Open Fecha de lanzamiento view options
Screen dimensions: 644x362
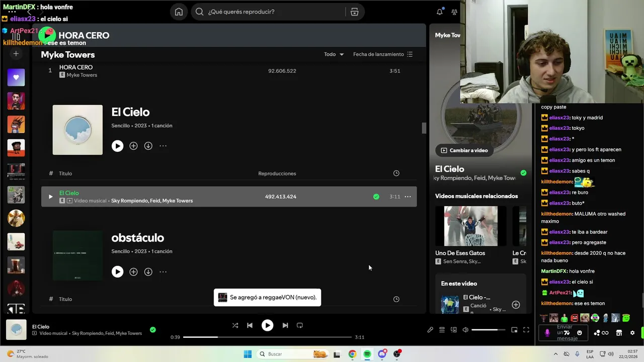(x=383, y=54)
